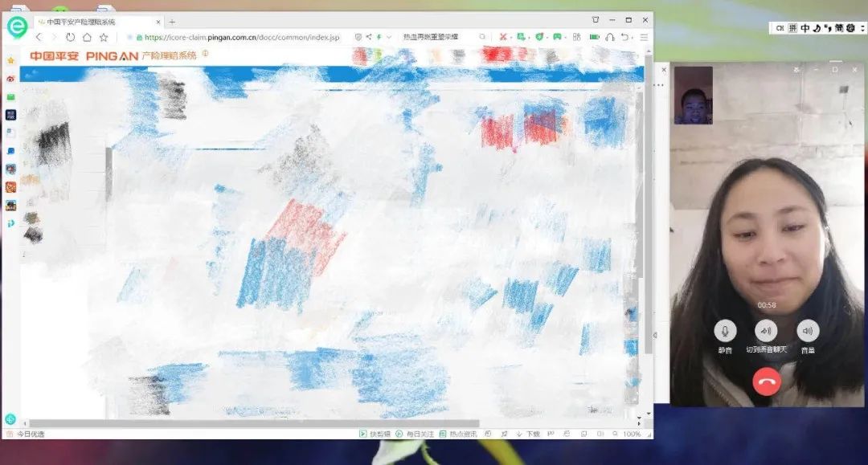Click the address bar URL field
This screenshot has height=465, width=868.
click(x=241, y=37)
